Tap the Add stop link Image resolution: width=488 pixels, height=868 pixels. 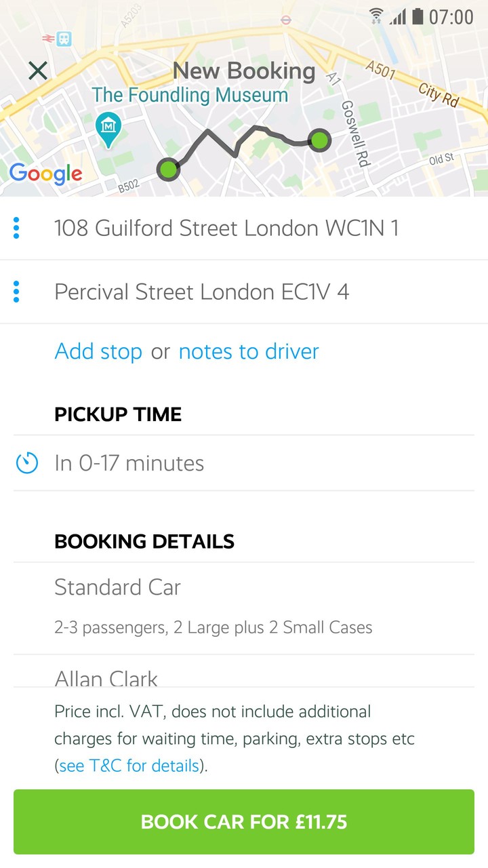[98, 351]
